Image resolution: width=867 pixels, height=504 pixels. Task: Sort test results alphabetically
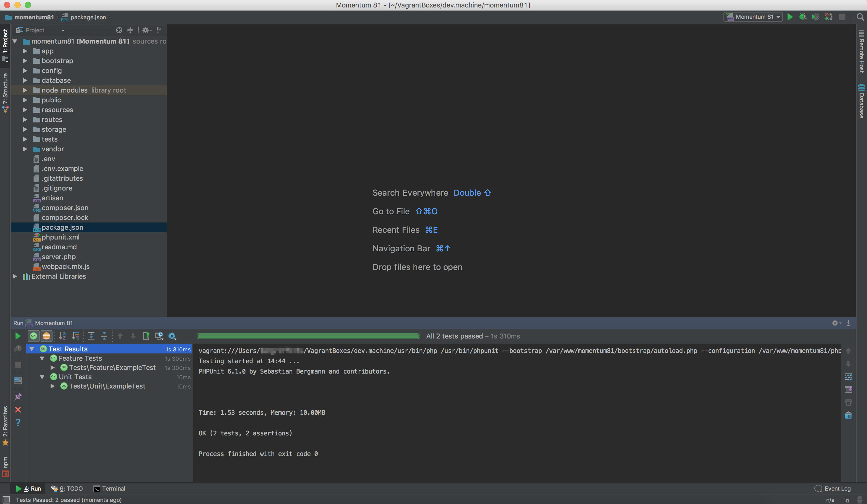point(62,336)
